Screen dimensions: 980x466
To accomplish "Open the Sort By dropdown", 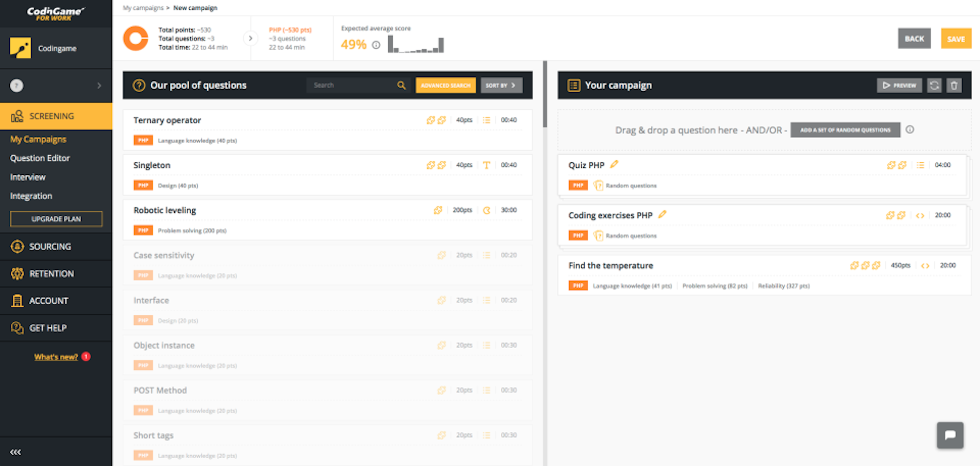I will click(501, 85).
